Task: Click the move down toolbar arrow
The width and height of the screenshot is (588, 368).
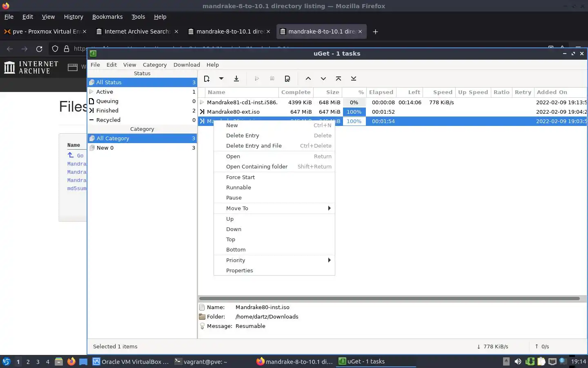Action: pos(323,79)
